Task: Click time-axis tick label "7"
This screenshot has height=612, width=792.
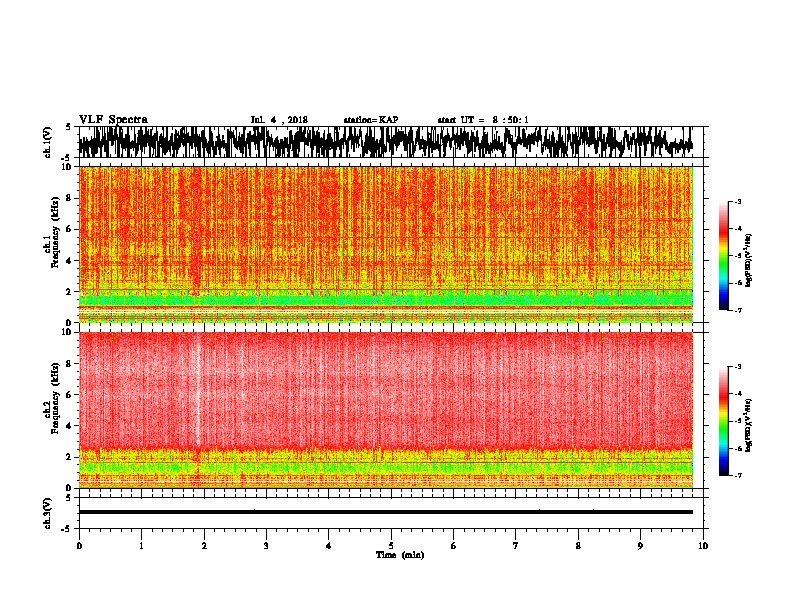Action: [516, 546]
